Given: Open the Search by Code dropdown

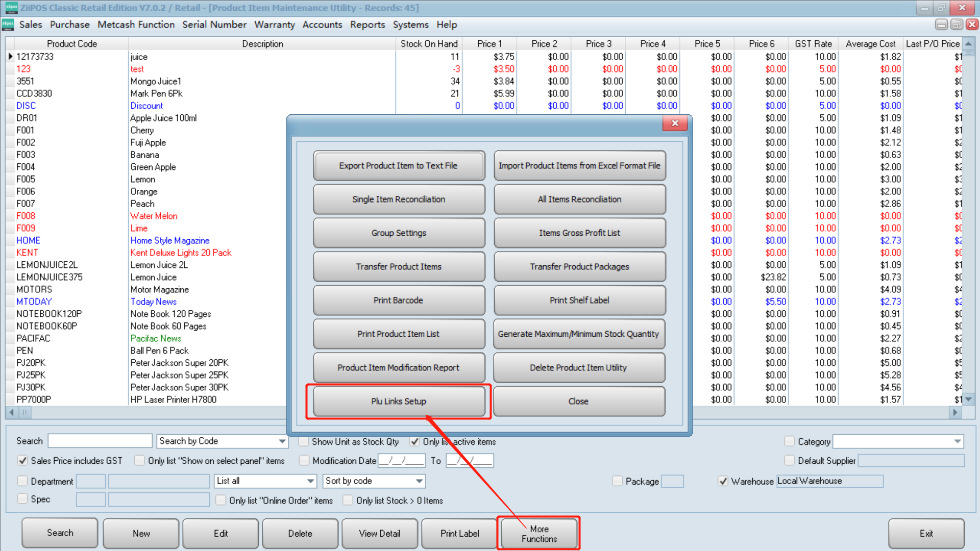Looking at the screenshot, I should click(x=281, y=441).
